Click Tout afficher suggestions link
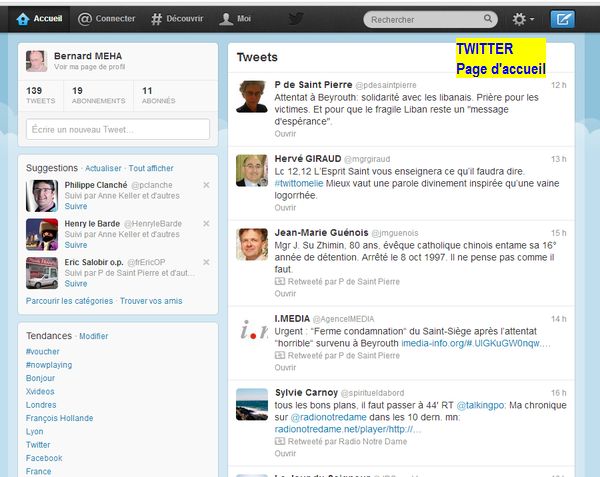 coord(151,168)
